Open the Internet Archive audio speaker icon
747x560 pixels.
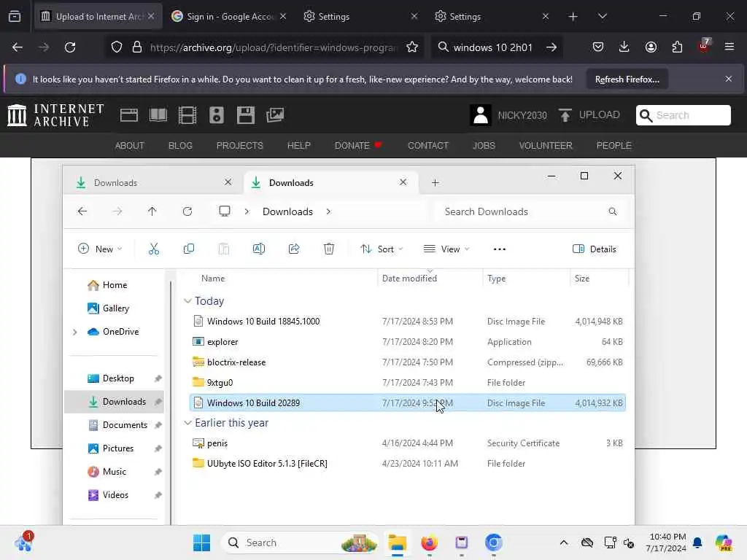pos(216,115)
